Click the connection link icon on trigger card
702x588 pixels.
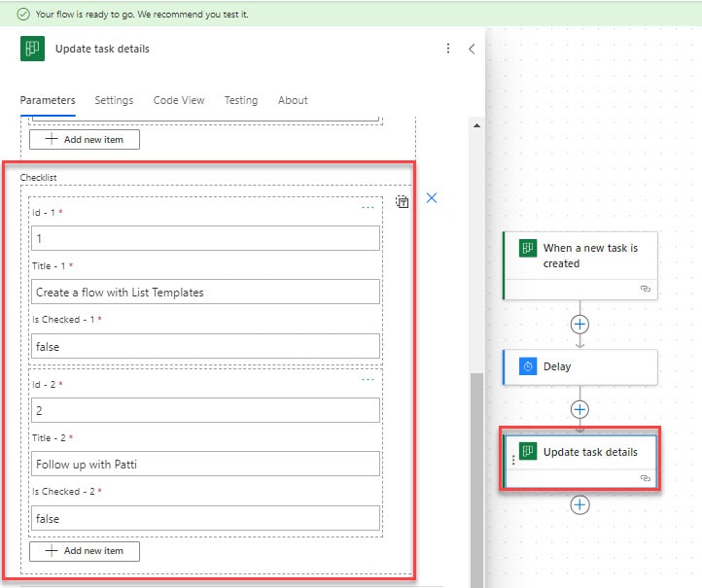click(646, 289)
